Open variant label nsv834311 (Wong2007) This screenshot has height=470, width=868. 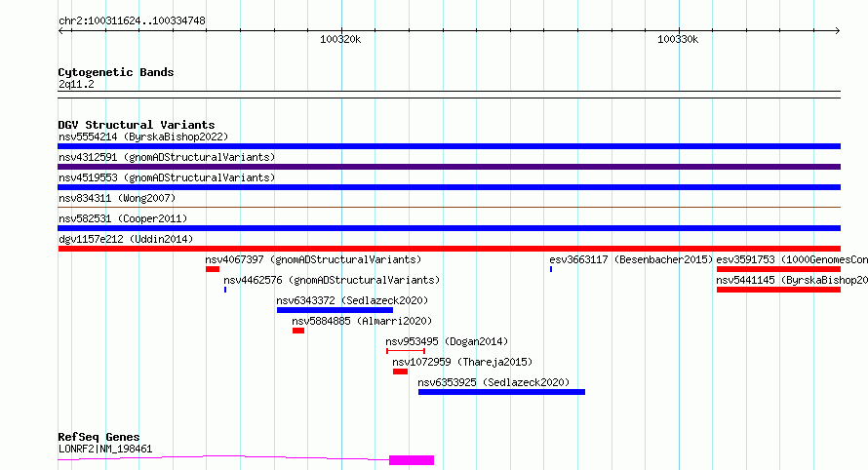pos(117,198)
